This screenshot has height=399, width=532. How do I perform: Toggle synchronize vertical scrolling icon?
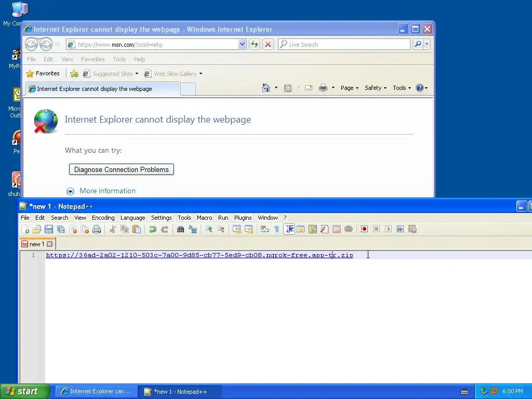click(237, 229)
